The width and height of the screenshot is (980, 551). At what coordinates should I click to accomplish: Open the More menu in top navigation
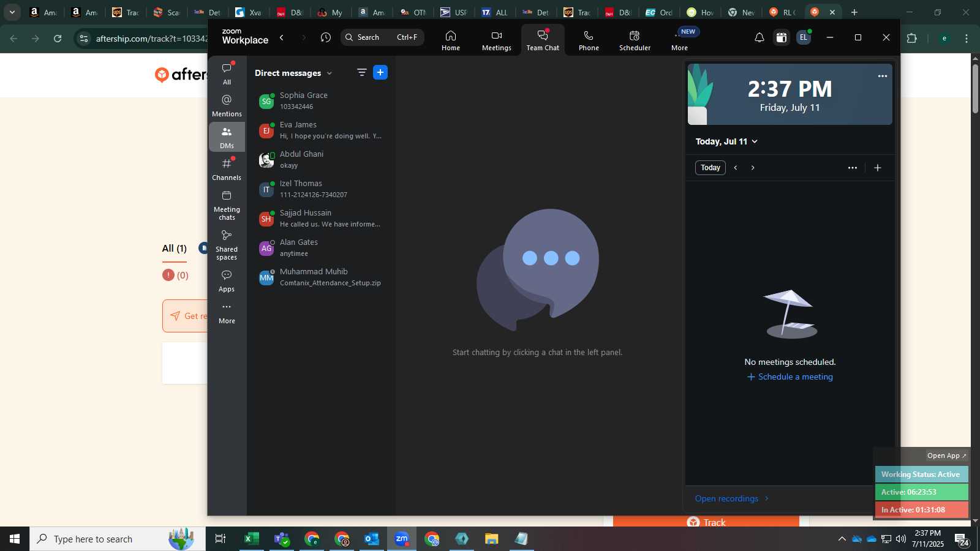tap(680, 40)
